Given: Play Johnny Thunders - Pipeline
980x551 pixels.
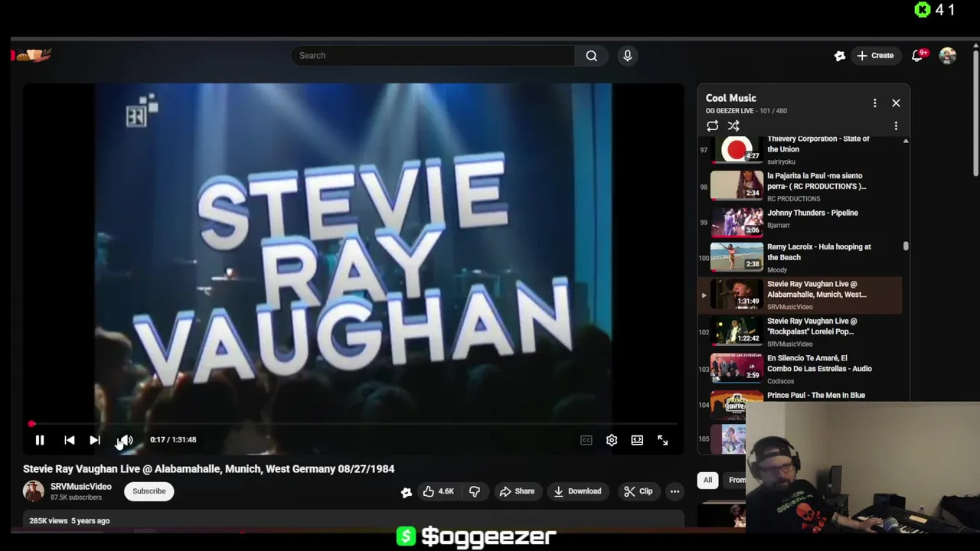Looking at the screenshot, I should coord(801,220).
